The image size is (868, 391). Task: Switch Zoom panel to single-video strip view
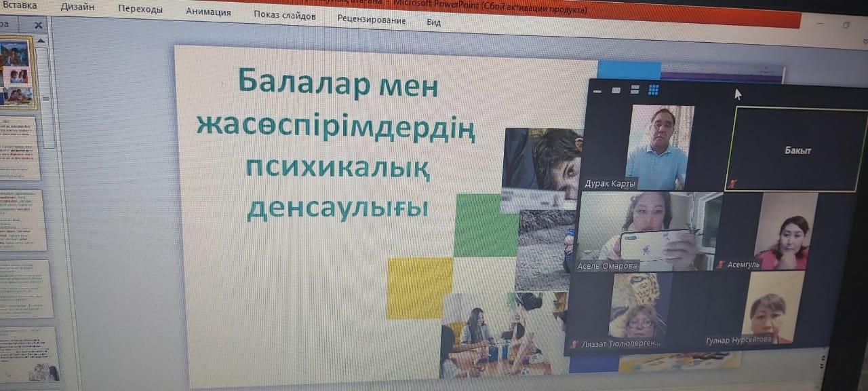pyautogui.click(x=616, y=90)
